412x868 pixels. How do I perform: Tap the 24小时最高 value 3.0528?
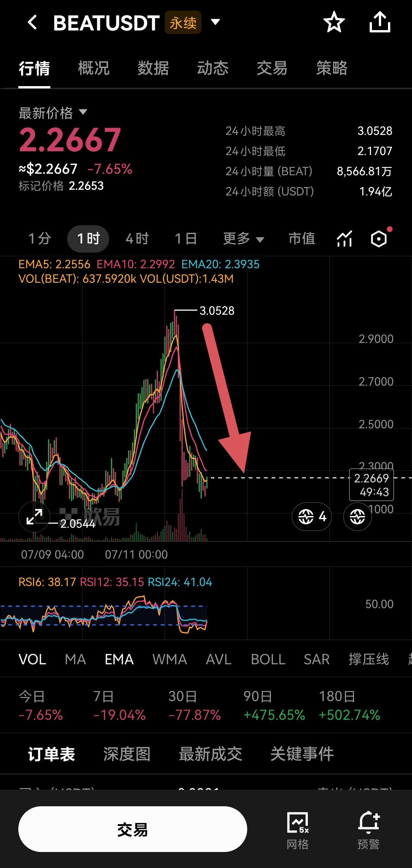(375, 131)
